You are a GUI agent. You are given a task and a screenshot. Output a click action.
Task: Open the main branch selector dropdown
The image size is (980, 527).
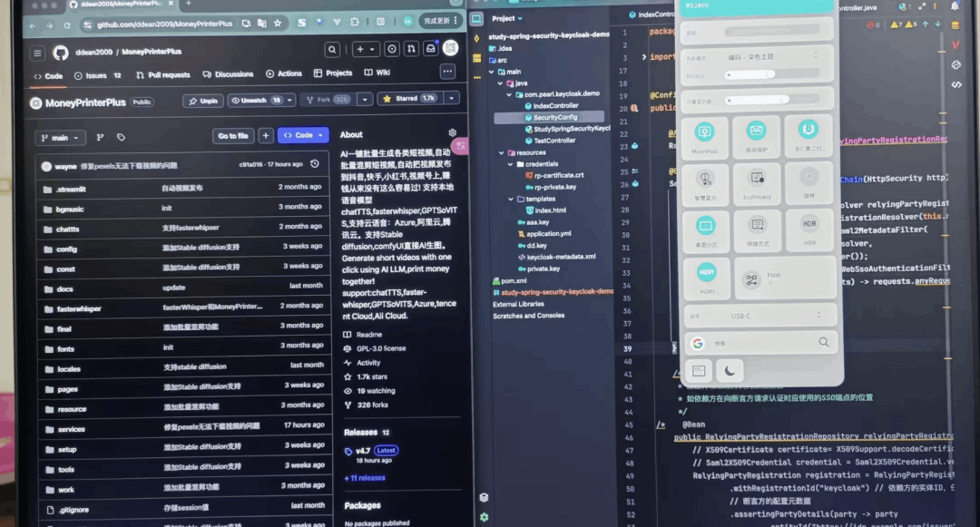60,138
